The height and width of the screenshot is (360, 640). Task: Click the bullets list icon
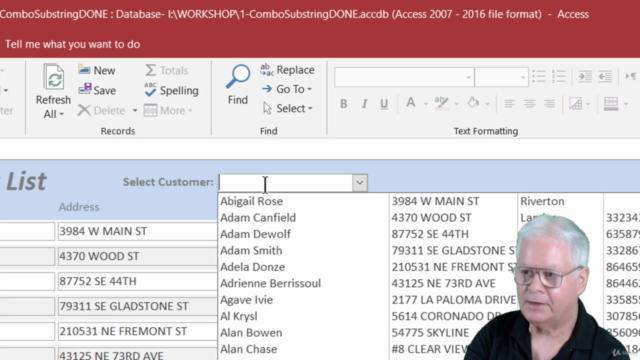pyautogui.click(x=539, y=76)
